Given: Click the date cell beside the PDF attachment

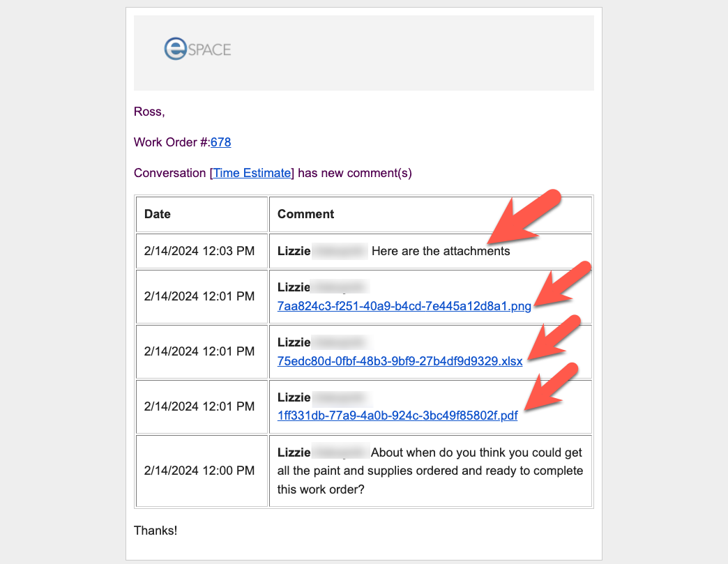Looking at the screenshot, I should (x=199, y=407).
